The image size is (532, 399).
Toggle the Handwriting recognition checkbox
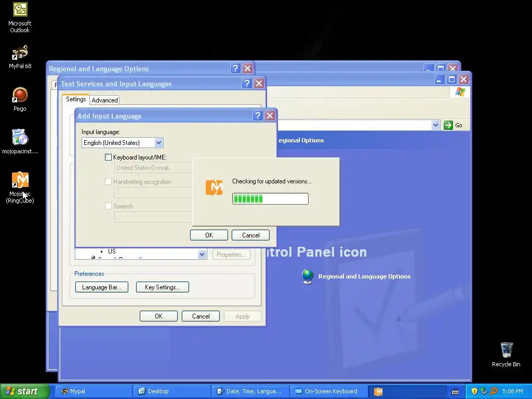click(x=108, y=181)
